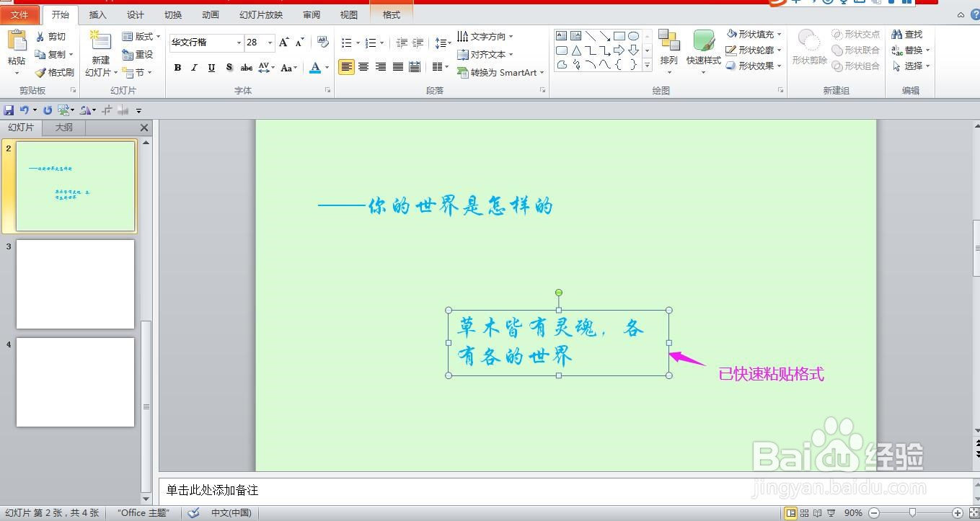
Task: Switch to the 大纲 (Outline) pane tab
Action: click(x=63, y=127)
